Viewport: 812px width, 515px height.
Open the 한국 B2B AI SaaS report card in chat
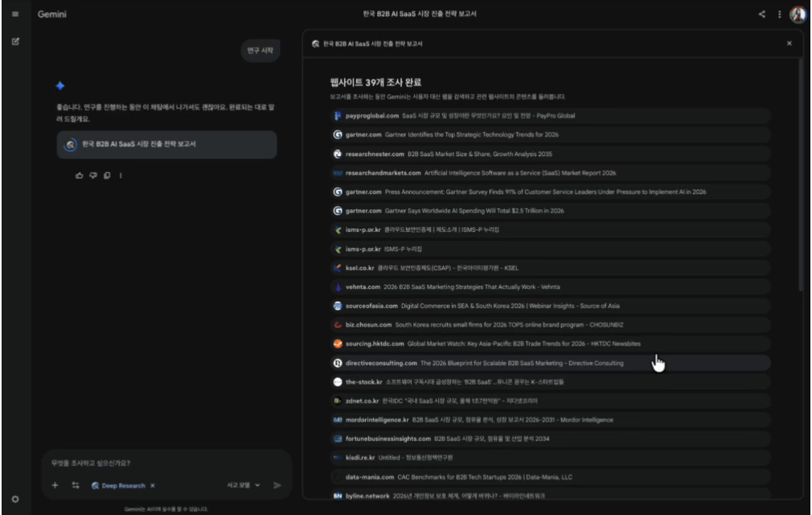166,145
